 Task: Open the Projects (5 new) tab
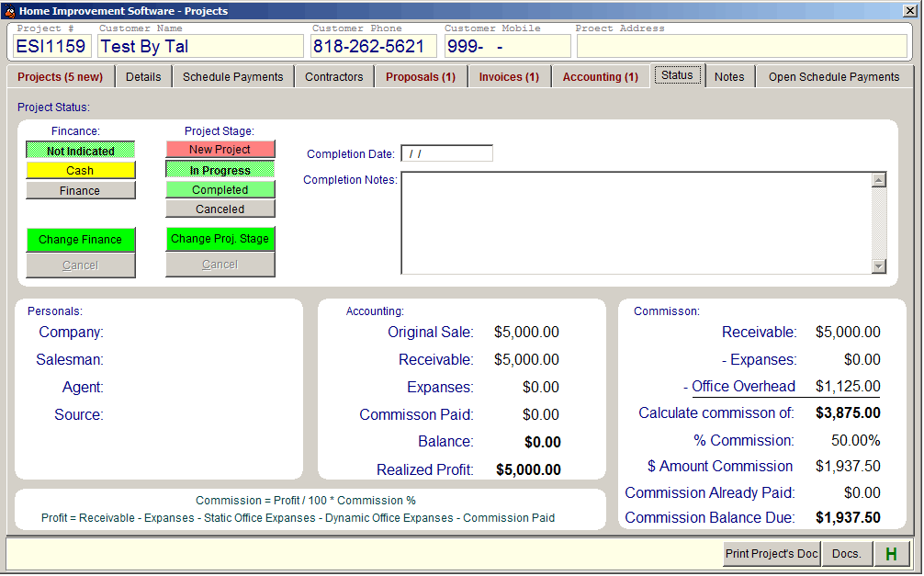click(60, 76)
